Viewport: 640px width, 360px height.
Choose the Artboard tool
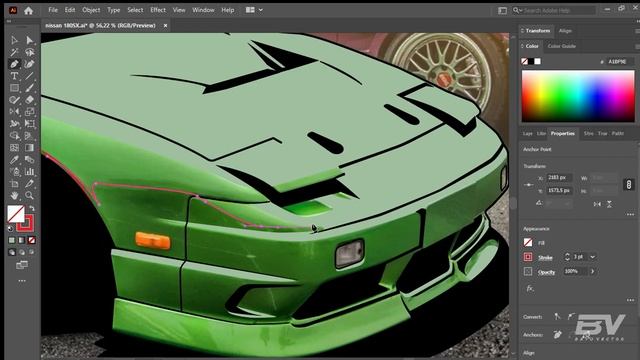14,184
